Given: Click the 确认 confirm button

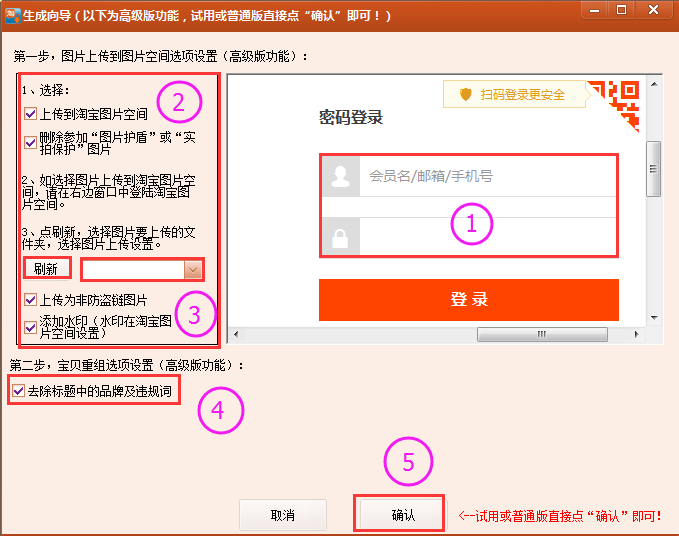Looking at the screenshot, I should pyautogui.click(x=403, y=515).
